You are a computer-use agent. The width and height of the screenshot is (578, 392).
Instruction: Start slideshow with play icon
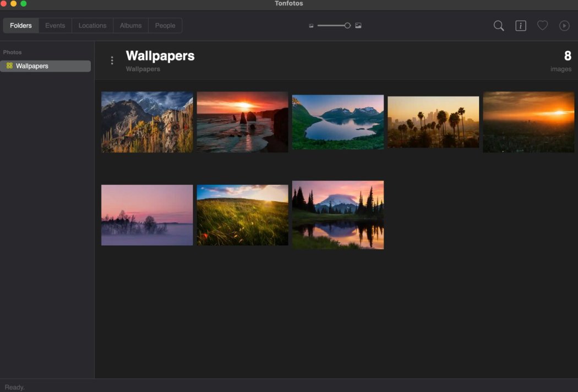pyautogui.click(x=564, y=26)
